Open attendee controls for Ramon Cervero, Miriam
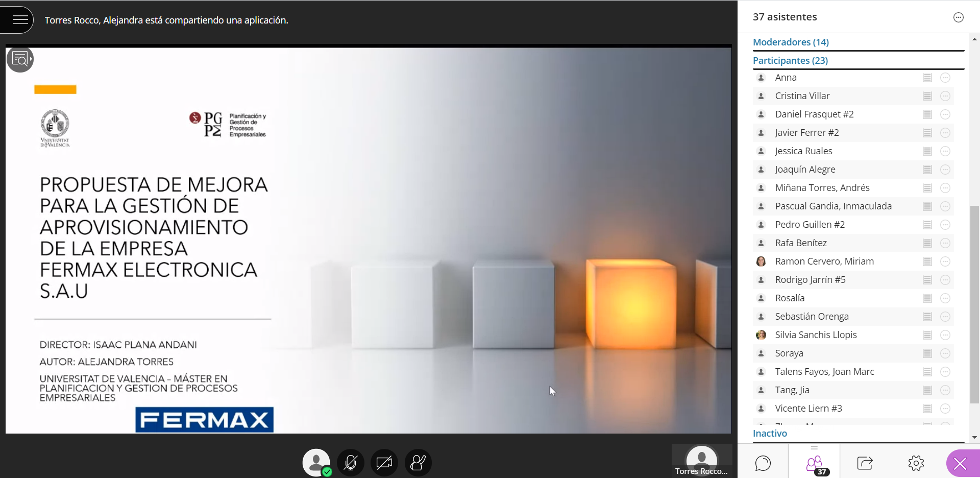Image resolution: width=980 pixels, height=478 pixels. pos(945,261)
